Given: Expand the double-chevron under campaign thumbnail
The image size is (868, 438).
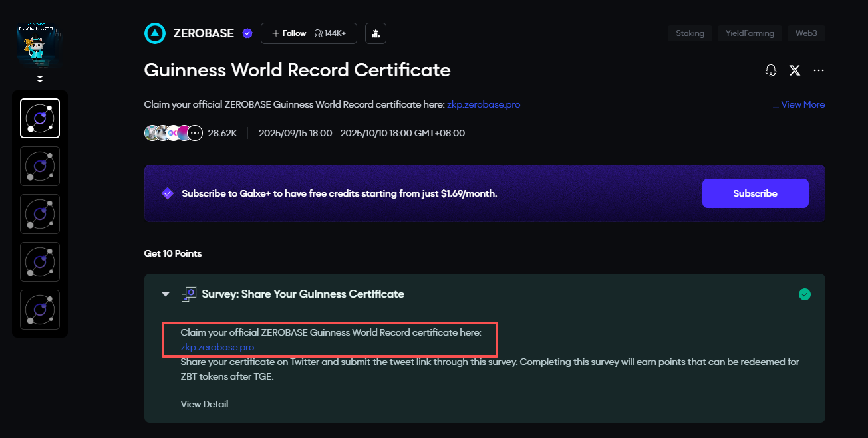Looking at the screenshot, I should 40,79.
